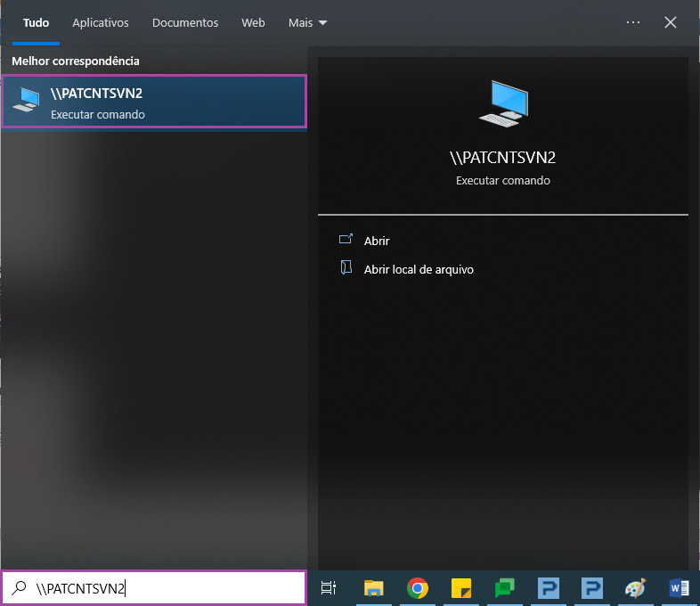Open the Paint palette app on taskbar
This screenshot has height=606, width=700.
636,588
